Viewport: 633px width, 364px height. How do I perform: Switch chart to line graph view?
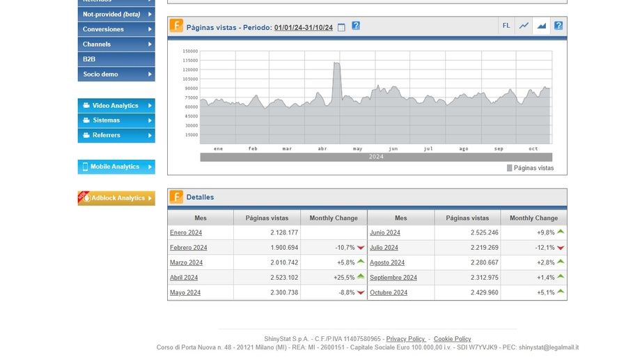[524, 26]
